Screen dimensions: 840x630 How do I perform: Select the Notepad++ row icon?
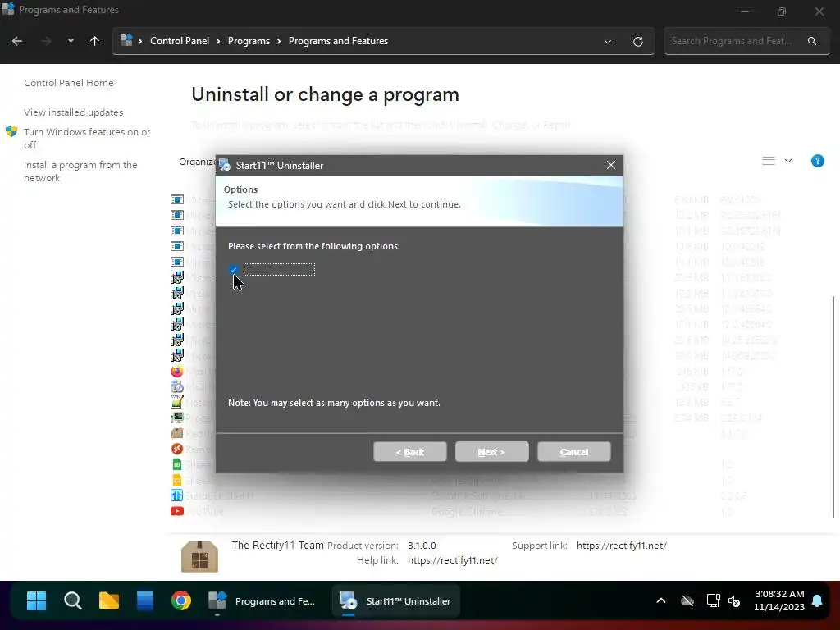click(177, 402)
